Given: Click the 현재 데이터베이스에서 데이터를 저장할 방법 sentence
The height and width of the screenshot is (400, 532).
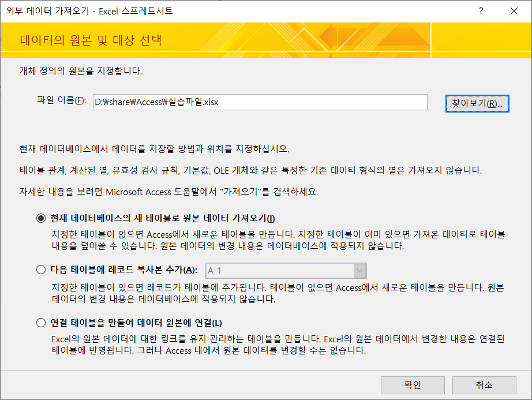Looking at the screenshot, I should (x=155, y=149).
